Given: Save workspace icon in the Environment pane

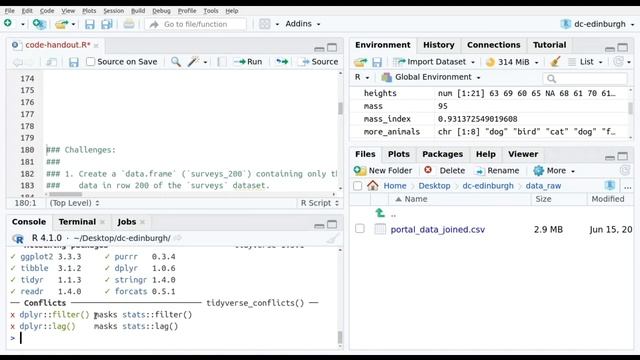Looking at the screenshot, I should 377,62.
